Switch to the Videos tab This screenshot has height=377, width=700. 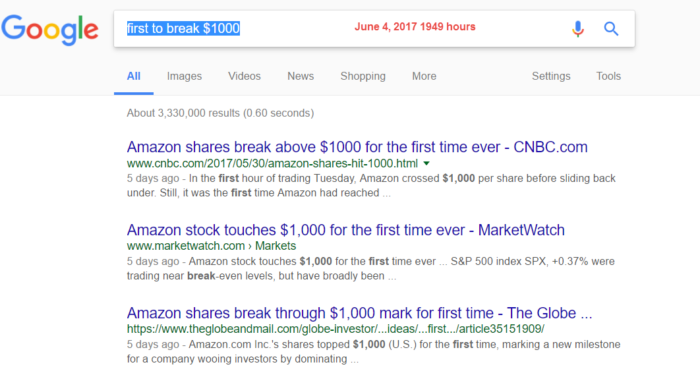pos(244,76)
